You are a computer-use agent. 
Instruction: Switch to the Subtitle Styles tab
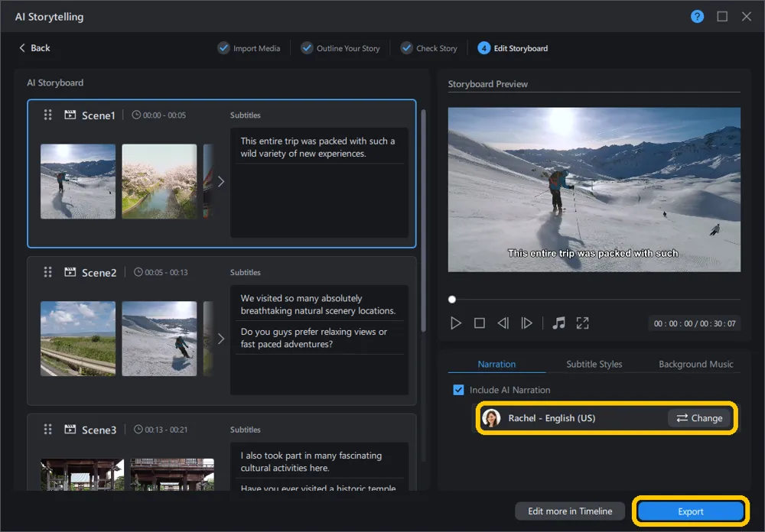(594, 364)
